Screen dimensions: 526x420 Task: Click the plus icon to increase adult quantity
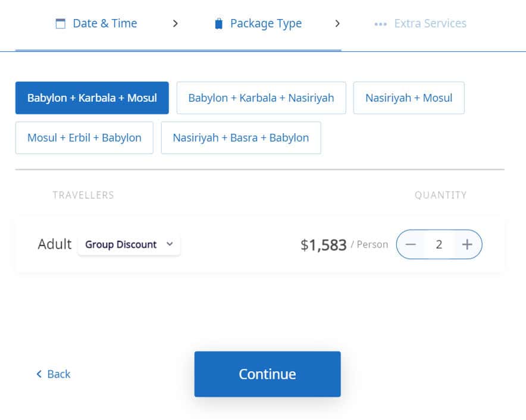pos(467,245)
